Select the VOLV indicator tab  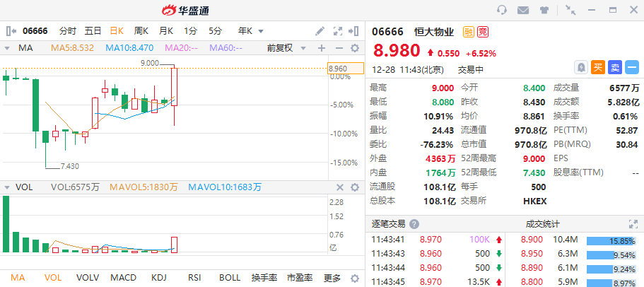pos(88,278)
